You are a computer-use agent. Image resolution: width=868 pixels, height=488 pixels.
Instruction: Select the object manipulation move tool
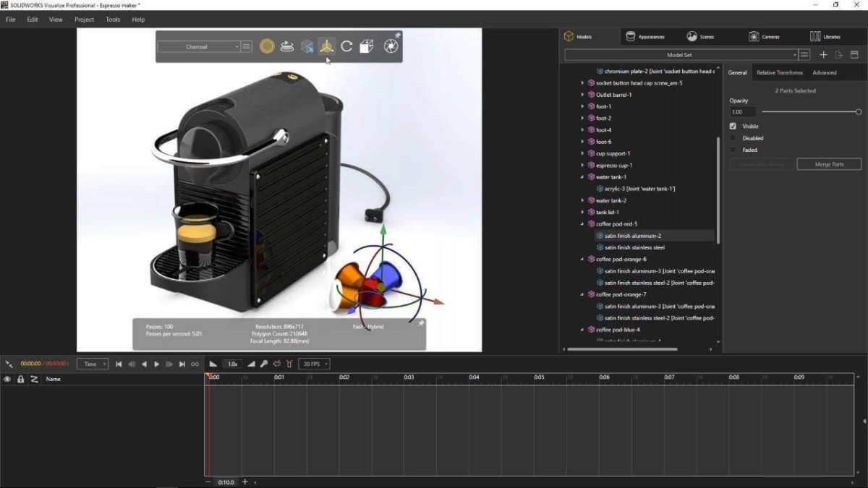[328, 46]
